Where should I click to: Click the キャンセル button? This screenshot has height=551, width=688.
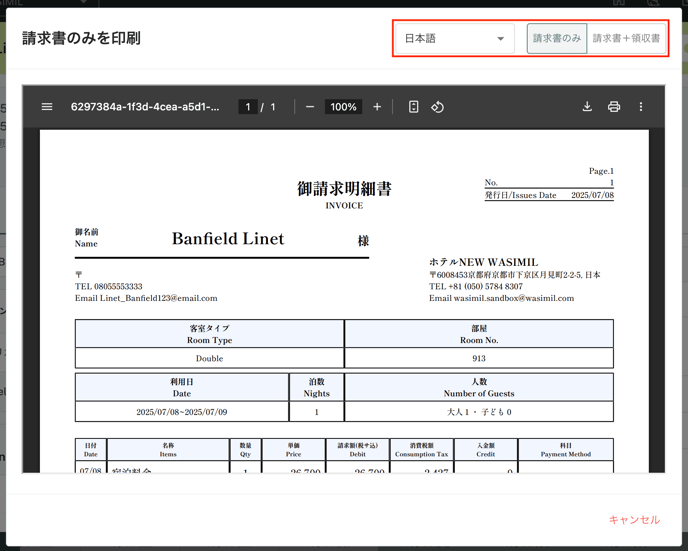pos(634,520)
